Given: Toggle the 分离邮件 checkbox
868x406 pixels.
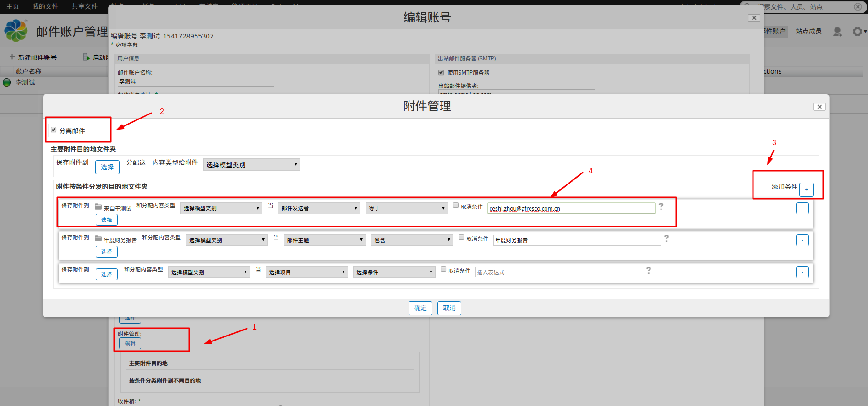Looking at the screenshot, I should pos(54,130).
